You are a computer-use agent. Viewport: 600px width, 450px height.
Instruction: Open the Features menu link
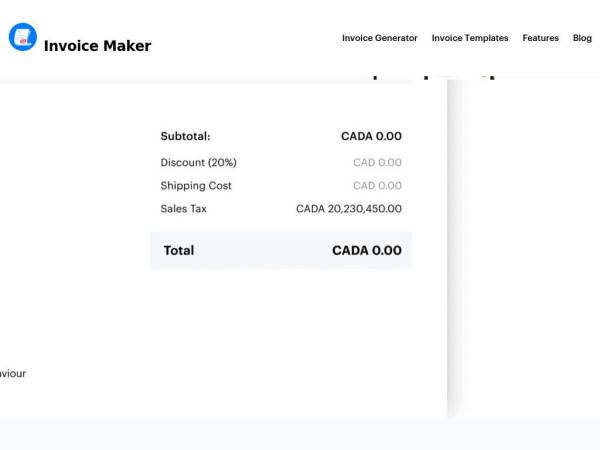pos(541,38)
